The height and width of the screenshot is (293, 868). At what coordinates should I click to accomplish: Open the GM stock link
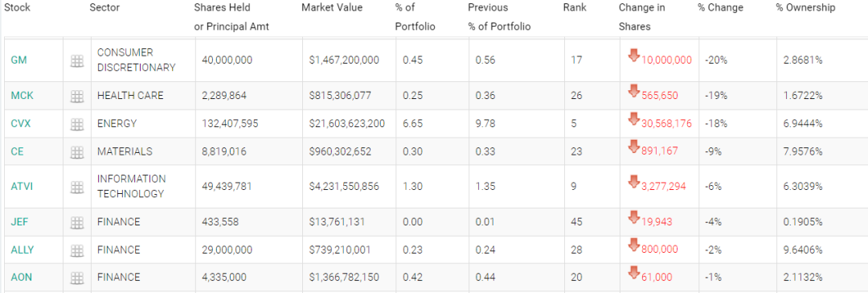pyautogui.click(x=18, y=60)
